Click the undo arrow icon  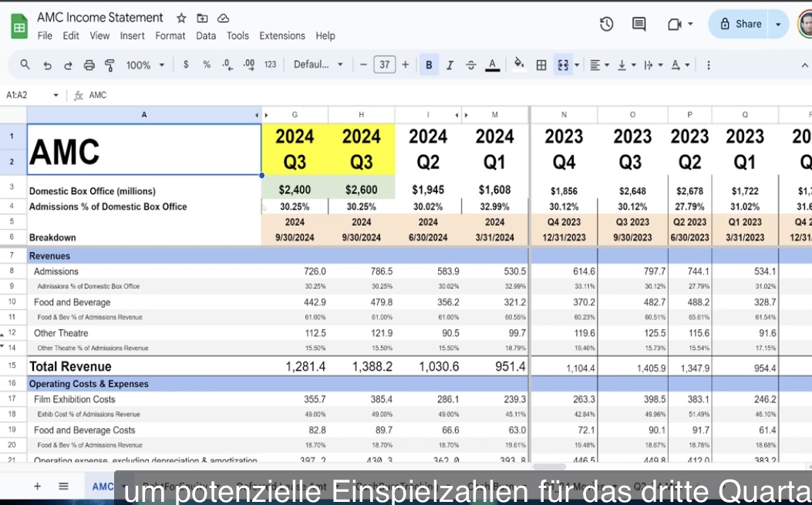47,66
